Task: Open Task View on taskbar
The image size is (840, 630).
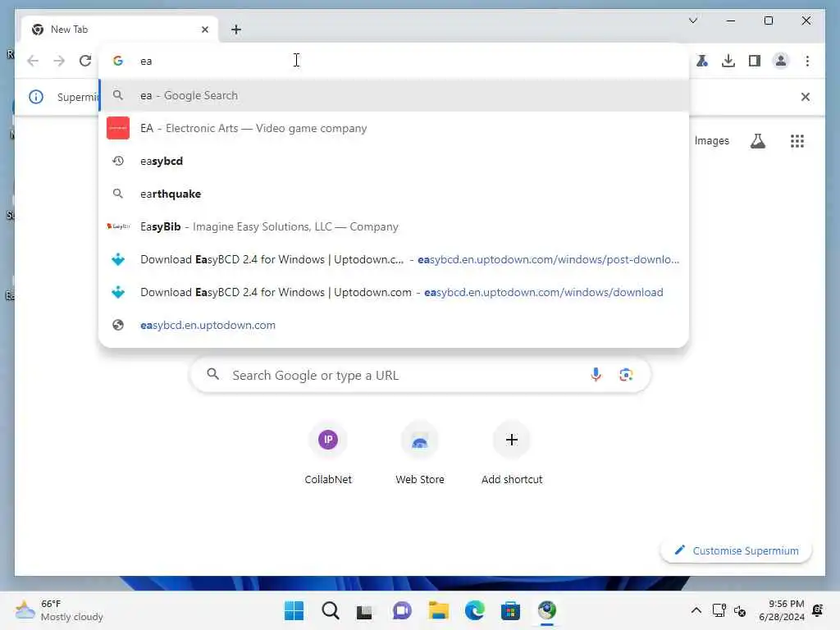Action: click(x=365, y=610)
